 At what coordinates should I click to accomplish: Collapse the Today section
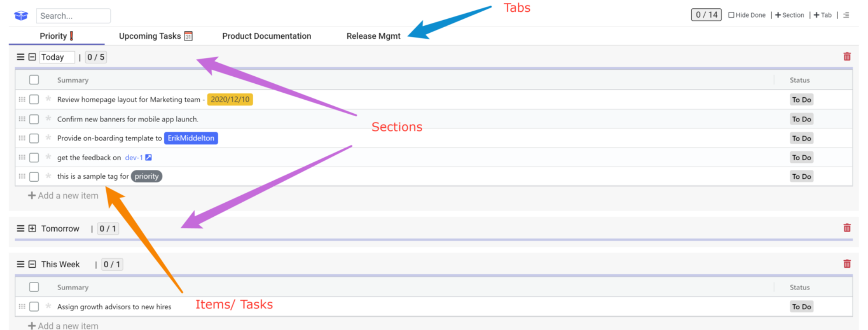tap(32, 57)
